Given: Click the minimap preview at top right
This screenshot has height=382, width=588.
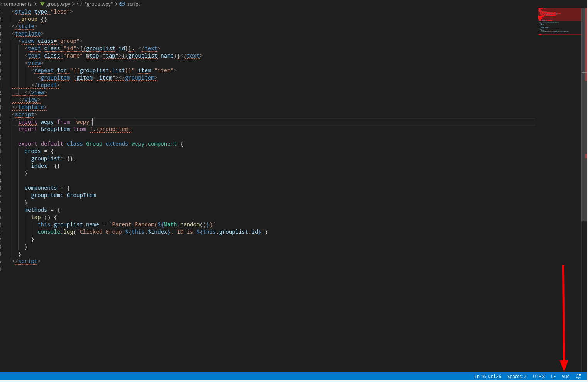Looking at the screenshot, I should click(x=559, y=21).
